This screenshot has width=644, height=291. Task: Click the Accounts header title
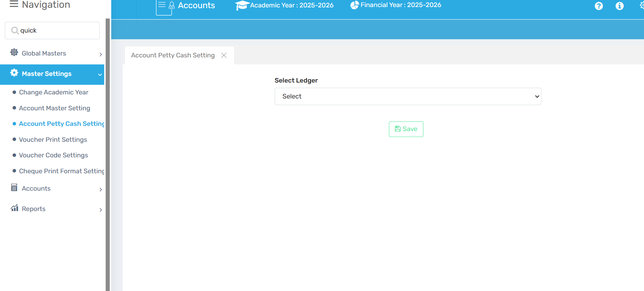point(196,5)
